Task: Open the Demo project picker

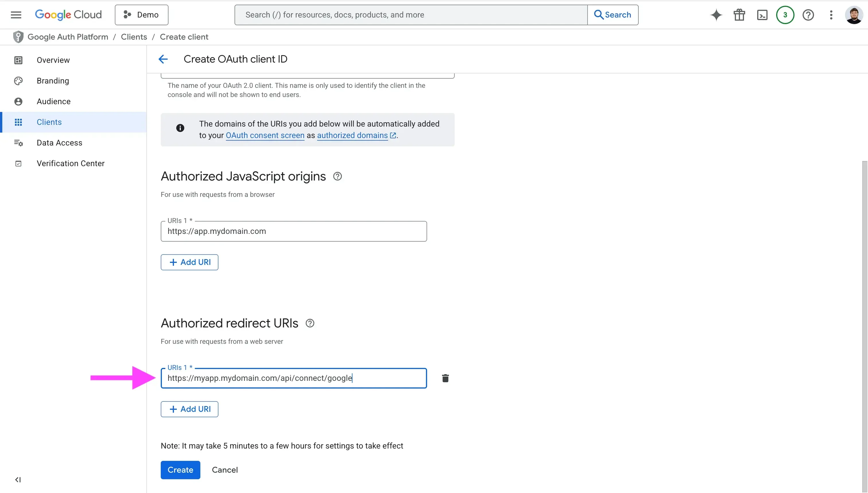Action: tap(142, 15)
